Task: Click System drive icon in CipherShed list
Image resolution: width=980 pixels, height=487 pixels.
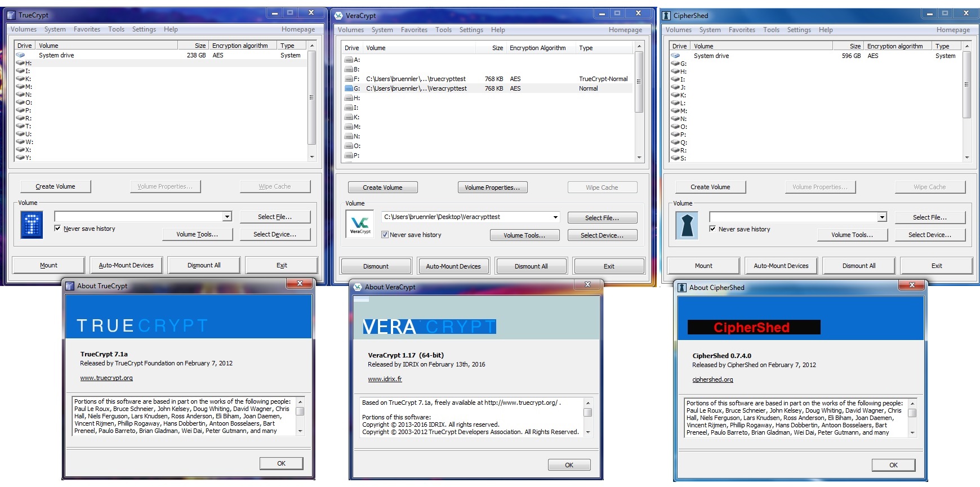Action: point(675,56)
